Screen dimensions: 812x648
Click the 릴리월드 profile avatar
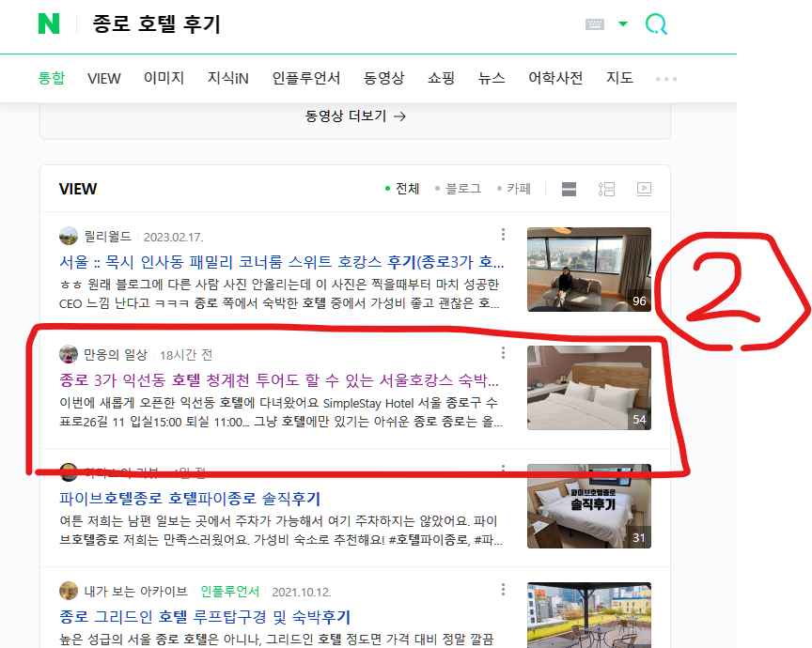pos(69,236)
